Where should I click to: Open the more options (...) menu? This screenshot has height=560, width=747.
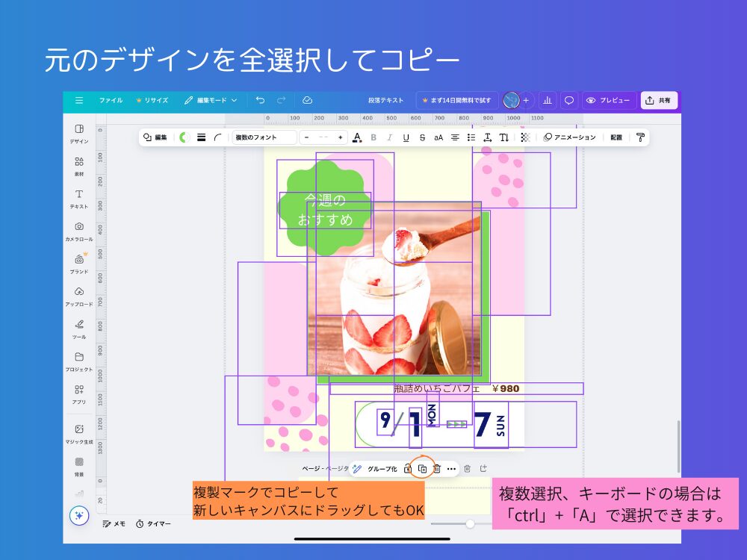pyautogui.click(x=451, y=470)
